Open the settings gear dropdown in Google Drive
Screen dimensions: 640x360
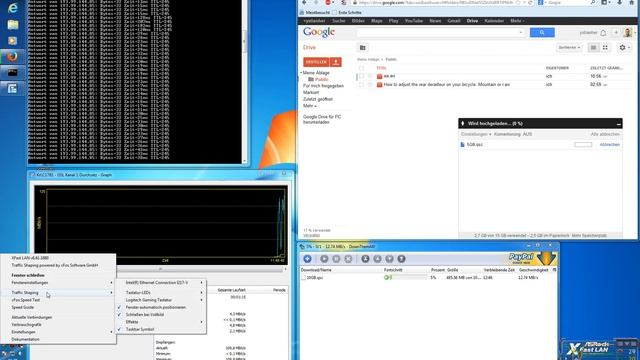(624, 48)
